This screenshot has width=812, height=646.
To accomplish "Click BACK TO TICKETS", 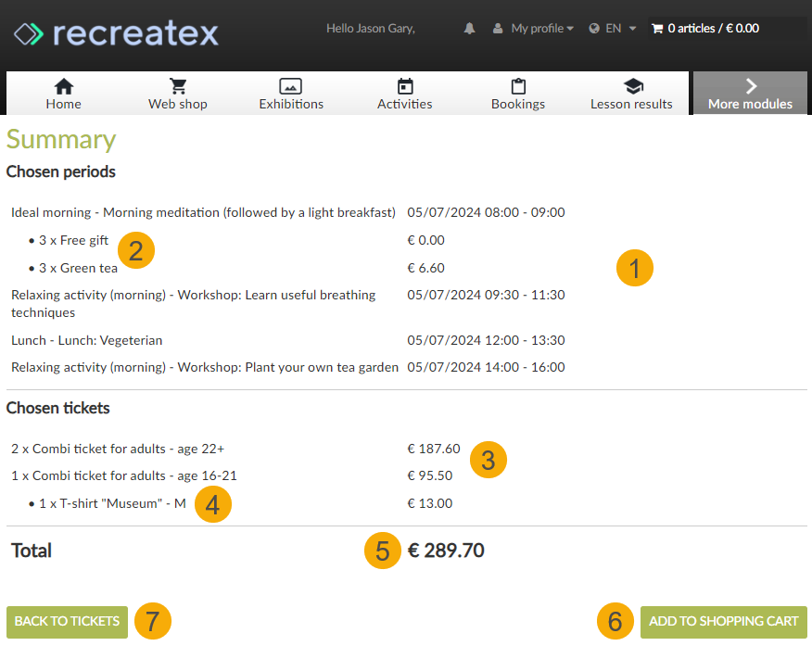I will (x=66, y=621).
